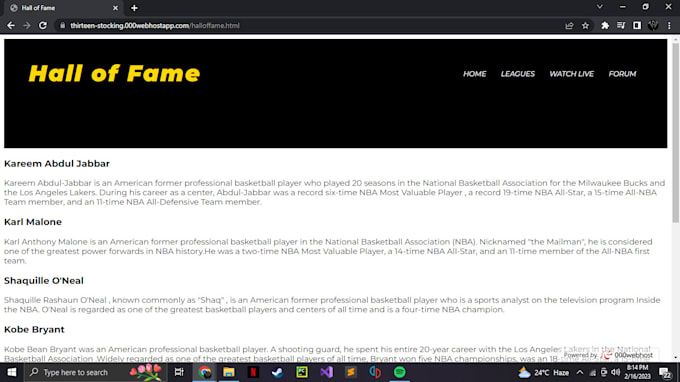View site info lock icon
The height and width of the screenshot is (382, 680).
click(x=62, y=26)
